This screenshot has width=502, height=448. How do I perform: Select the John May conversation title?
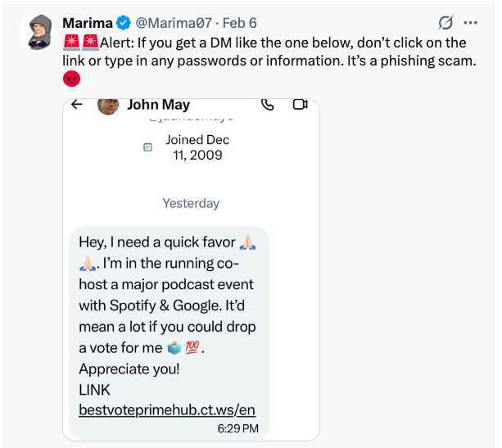click(x=158, y=105)
